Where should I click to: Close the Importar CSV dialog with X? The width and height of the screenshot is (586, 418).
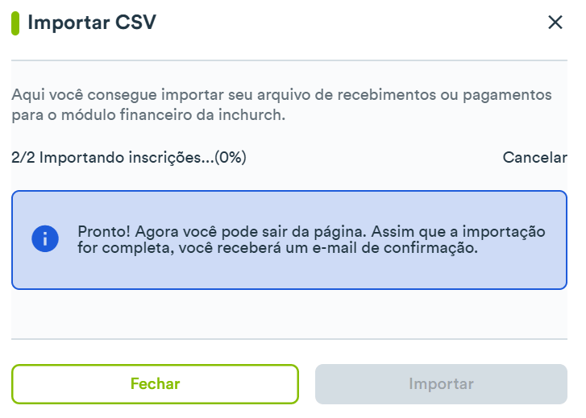pyautogui.click(x=555, y=22)
